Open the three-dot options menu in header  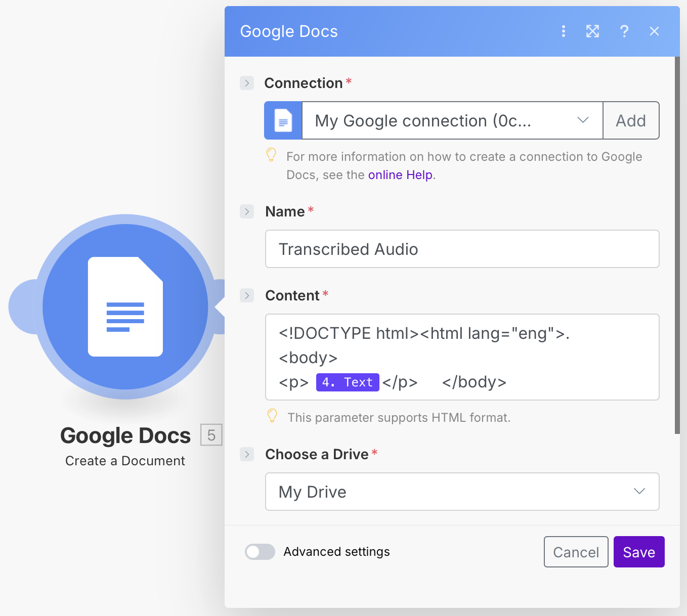[x=563, y=31]
